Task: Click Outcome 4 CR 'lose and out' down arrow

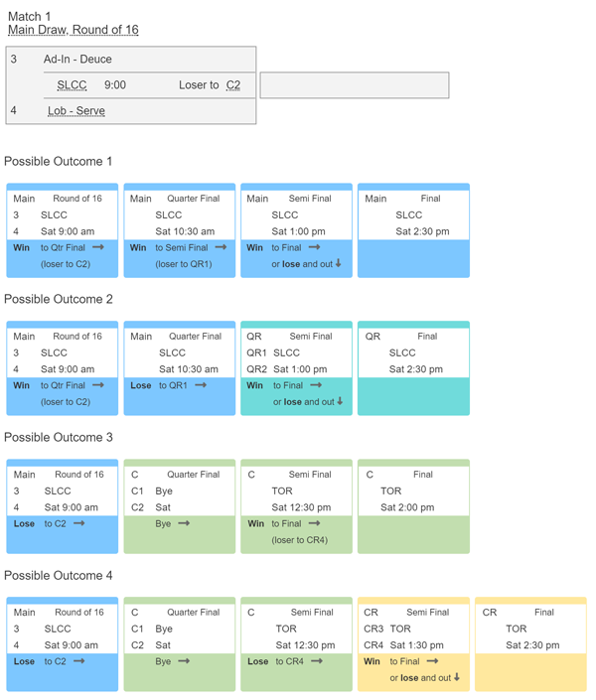Action: pyautogui.click(x=457, y=677)
